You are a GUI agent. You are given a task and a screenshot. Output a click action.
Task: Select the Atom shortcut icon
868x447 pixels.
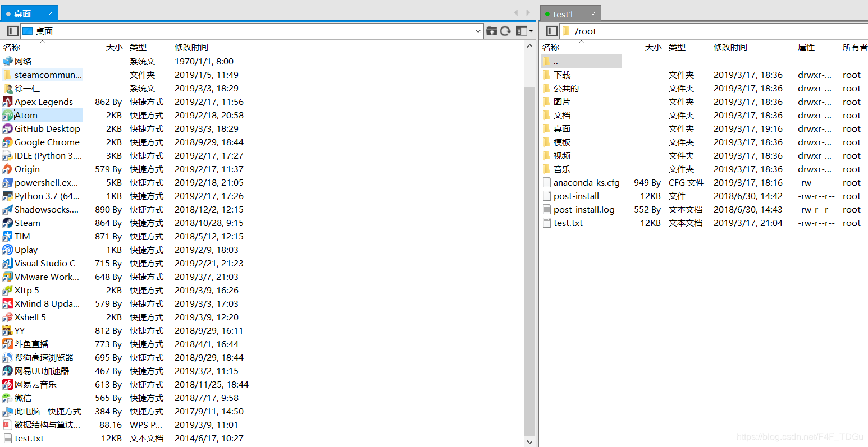point(7,115)
